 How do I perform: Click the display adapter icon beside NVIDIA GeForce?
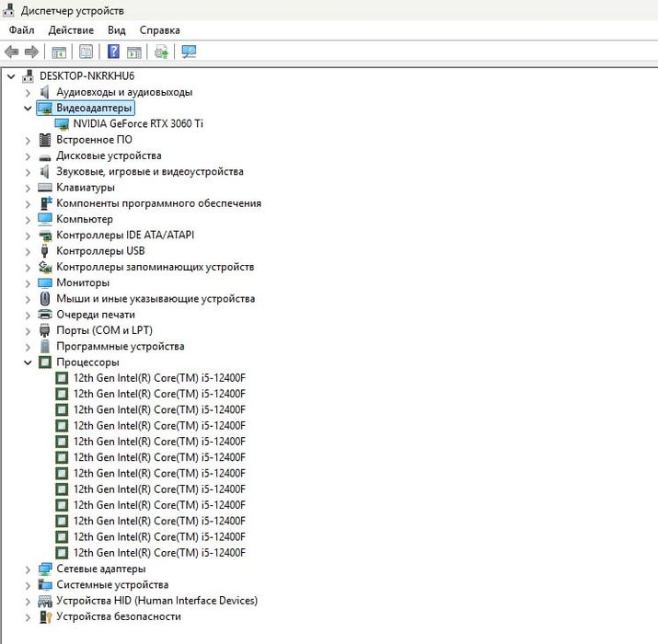point(62,124)
